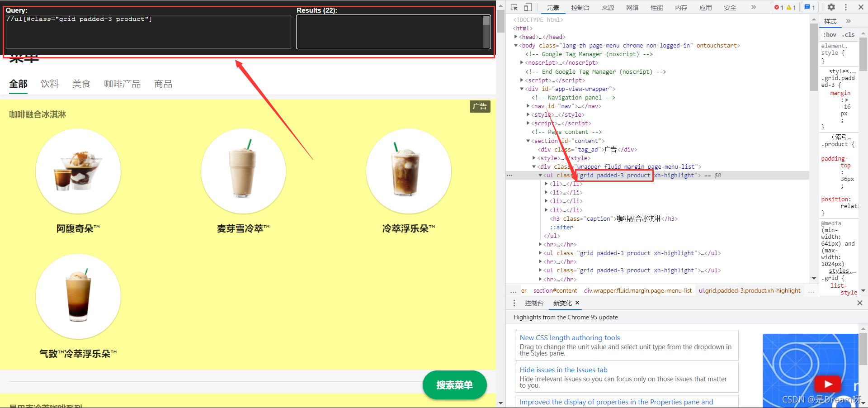Select the 全部 menu category

tap(19, 84)
